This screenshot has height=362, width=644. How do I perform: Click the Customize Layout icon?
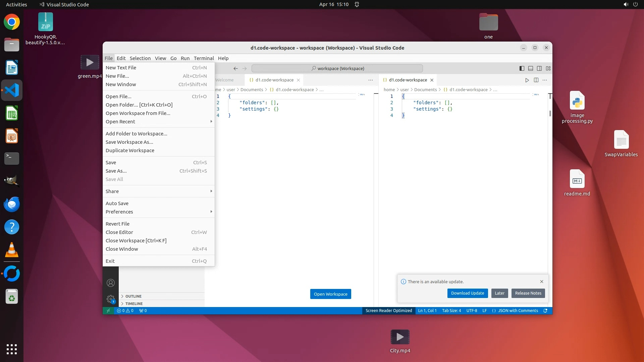click(x=548, y=68)
